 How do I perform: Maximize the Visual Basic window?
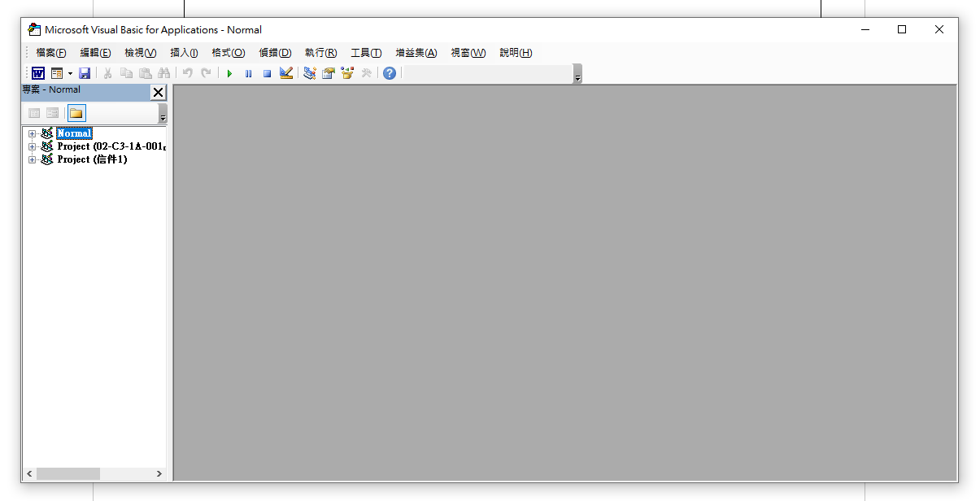pos(902,29)
